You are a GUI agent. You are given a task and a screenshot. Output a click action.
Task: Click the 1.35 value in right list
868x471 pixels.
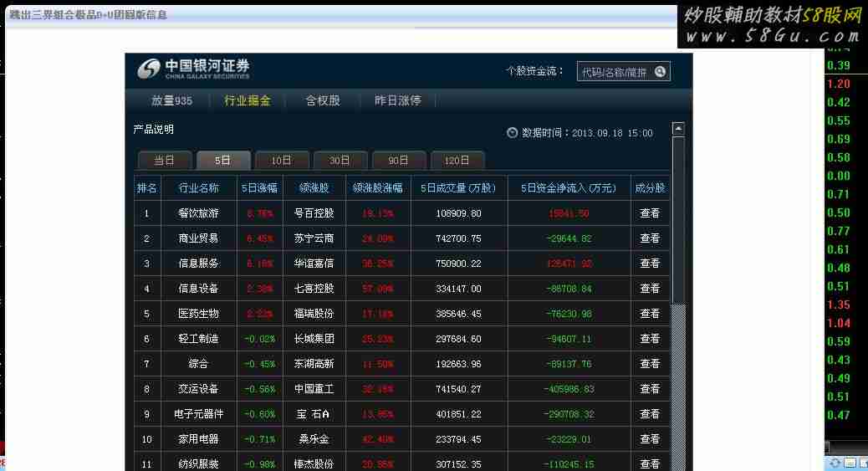tap(838, 305)
